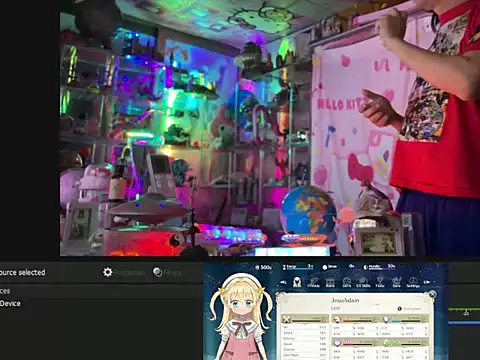Viewport: 480px width, 360px height.
Task: Click the green skill category icon
Action: tap(386, 343)
